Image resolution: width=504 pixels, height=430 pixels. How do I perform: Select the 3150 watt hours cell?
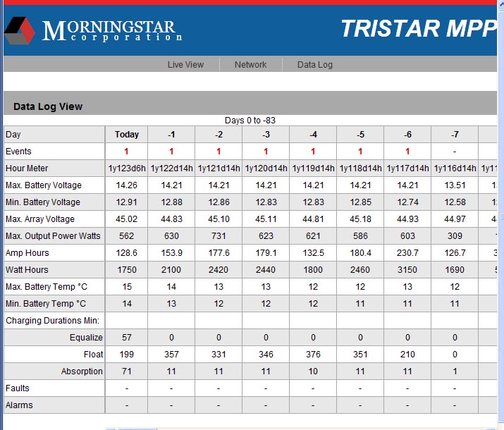407,270
